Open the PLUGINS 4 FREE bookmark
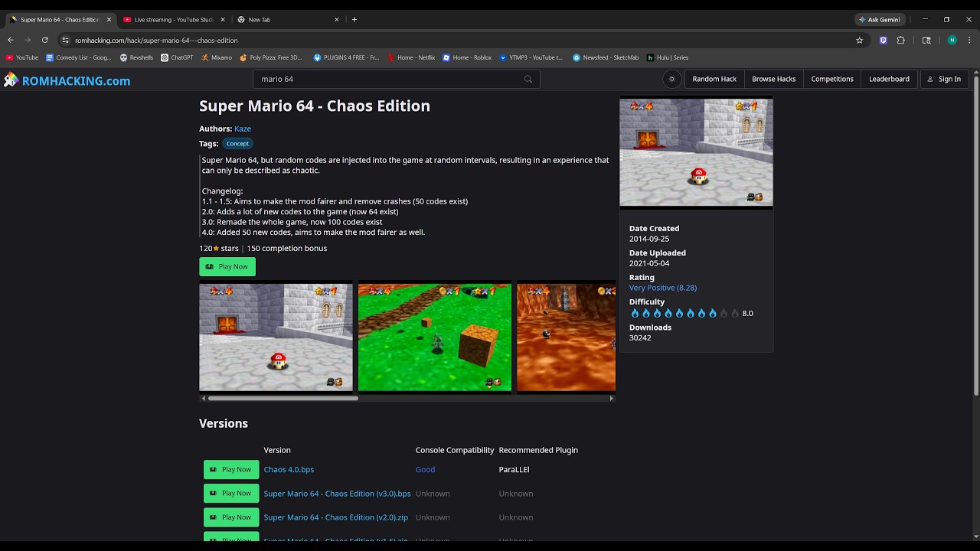980x551 pixels. point(346,57)
